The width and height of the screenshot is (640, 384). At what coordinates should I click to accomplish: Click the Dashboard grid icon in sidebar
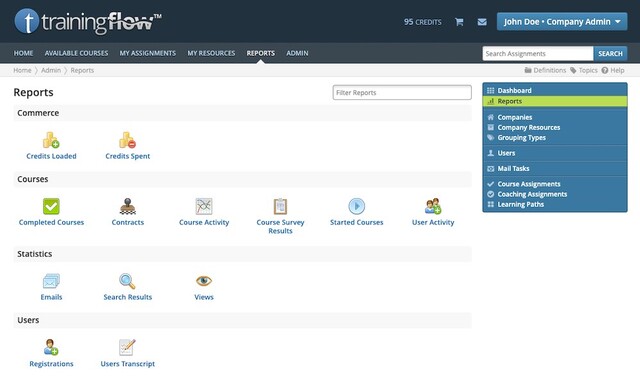pyautogui.click(x=491, y=91)
